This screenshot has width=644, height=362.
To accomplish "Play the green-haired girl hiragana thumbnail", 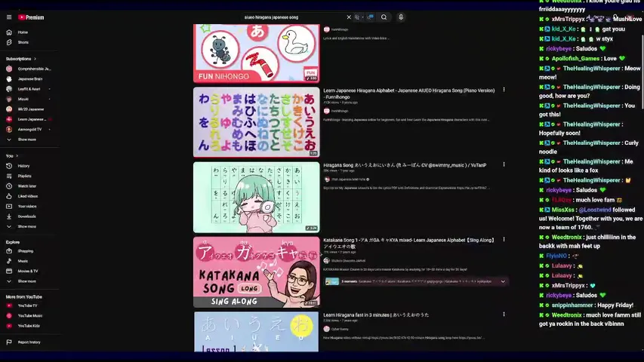I will coord(256,197).
